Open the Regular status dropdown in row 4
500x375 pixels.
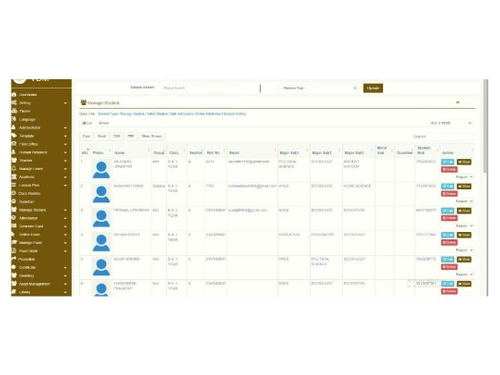point(464,250)
